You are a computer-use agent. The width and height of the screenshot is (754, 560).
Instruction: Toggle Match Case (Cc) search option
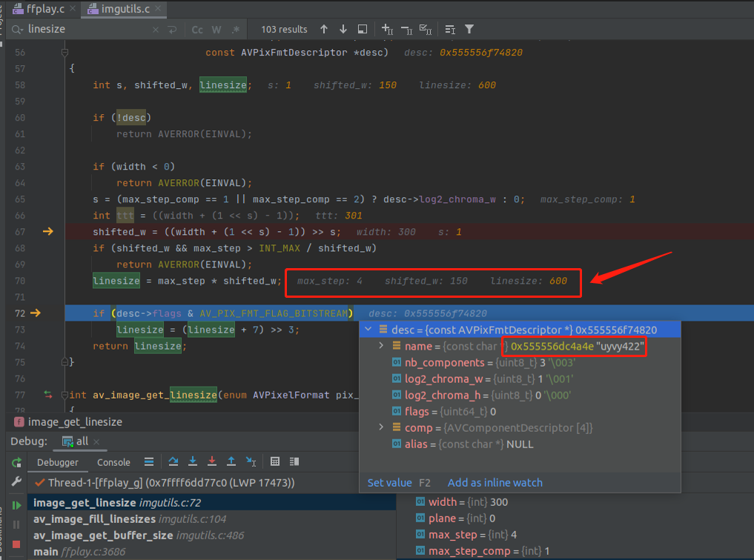tap(197, 30)
